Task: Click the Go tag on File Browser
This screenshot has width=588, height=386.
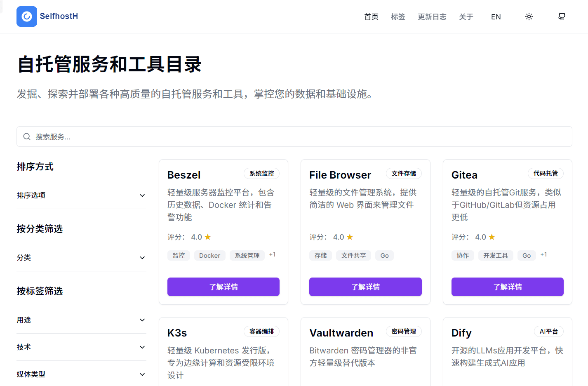Action: pos(384,256)
